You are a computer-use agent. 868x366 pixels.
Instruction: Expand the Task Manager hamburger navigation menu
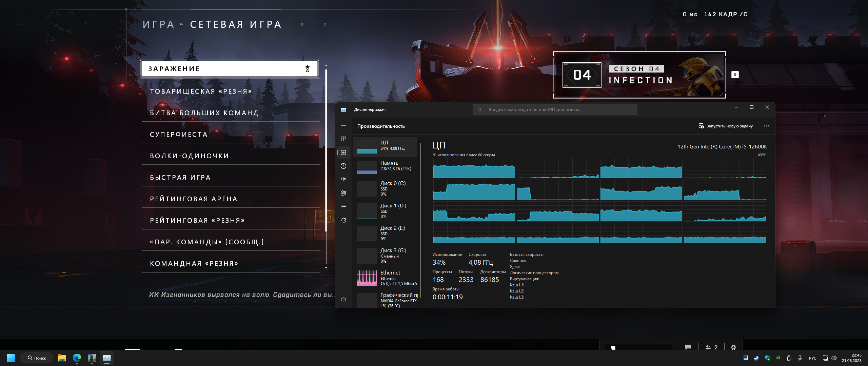coord(343,125)
